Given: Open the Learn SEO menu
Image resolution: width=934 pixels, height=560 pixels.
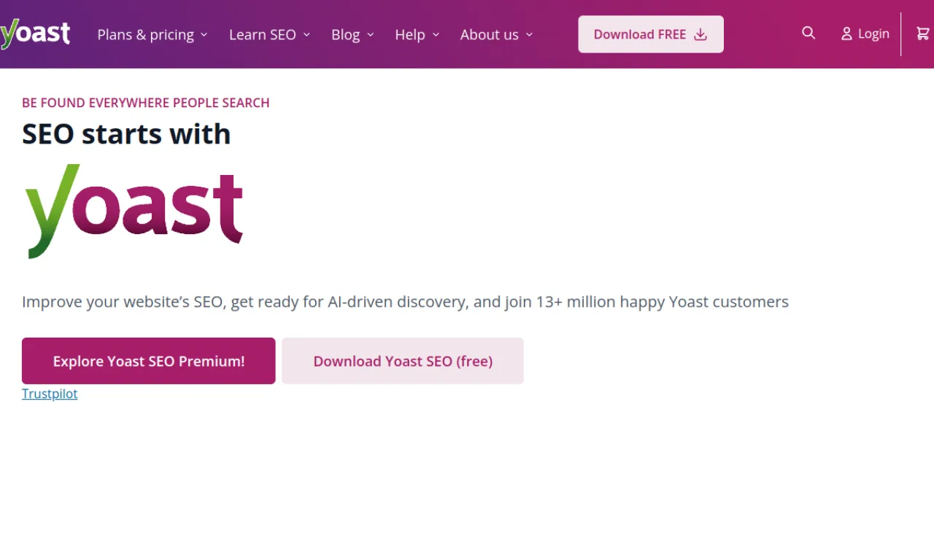Looking at the screenshot, I should [x=270, y=34].
